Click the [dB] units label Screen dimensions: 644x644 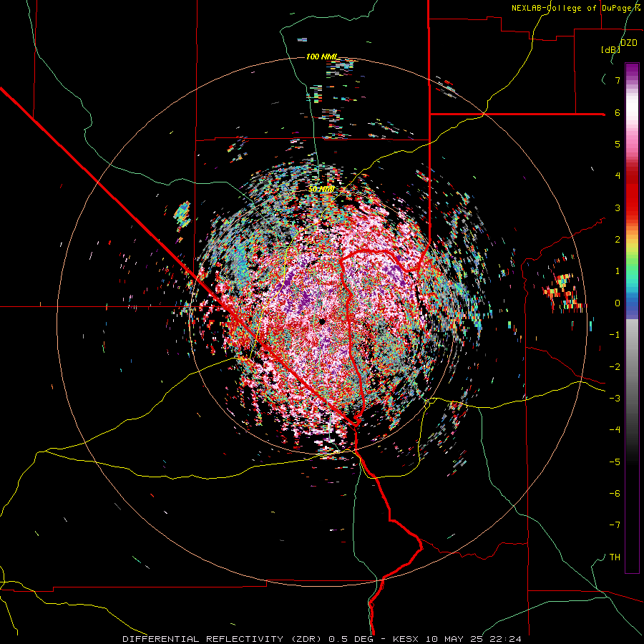tap(611, 50)
